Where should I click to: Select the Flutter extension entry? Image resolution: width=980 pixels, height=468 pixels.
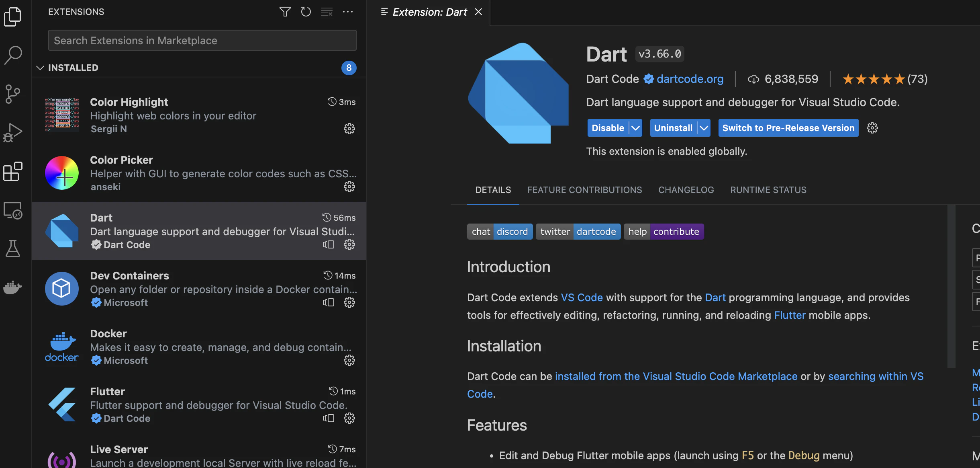point(199,404)
